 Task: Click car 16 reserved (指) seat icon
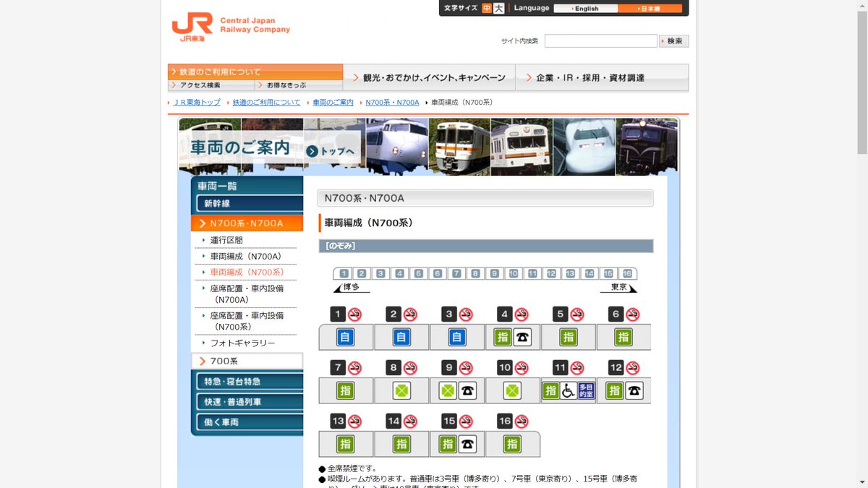[x=512, y=444]
